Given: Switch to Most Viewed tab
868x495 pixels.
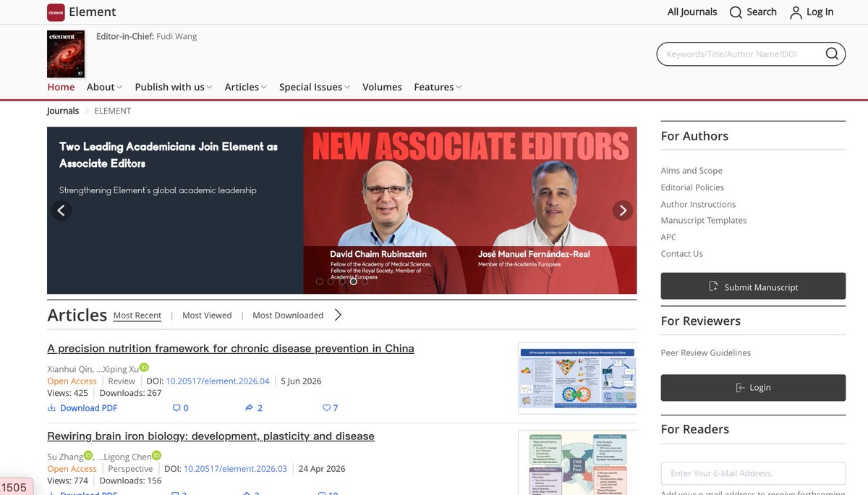Looking at the screenshot, I should click(207, 316).
